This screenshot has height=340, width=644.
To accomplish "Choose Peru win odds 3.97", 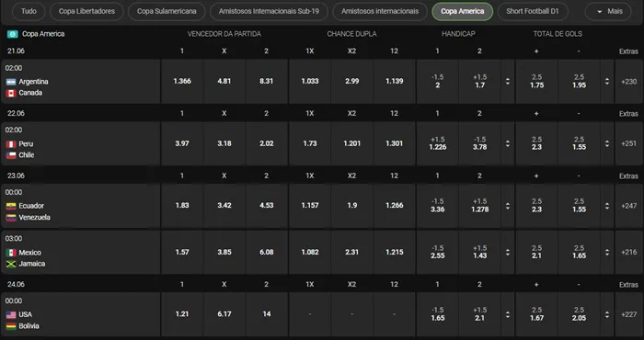I will pos(182,143).
